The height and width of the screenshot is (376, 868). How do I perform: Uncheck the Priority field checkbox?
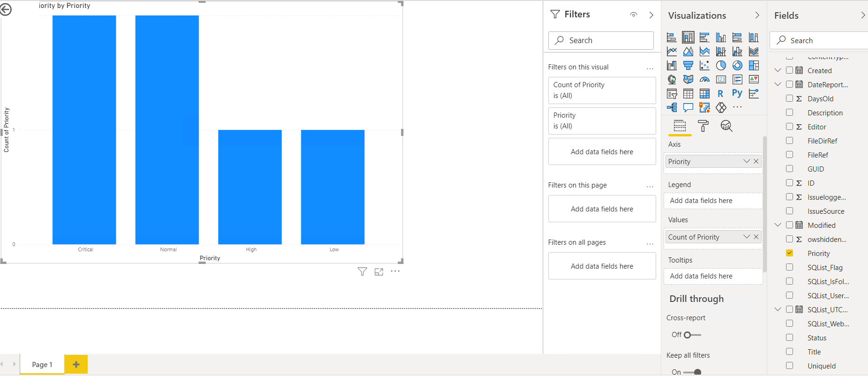point(790,253)
